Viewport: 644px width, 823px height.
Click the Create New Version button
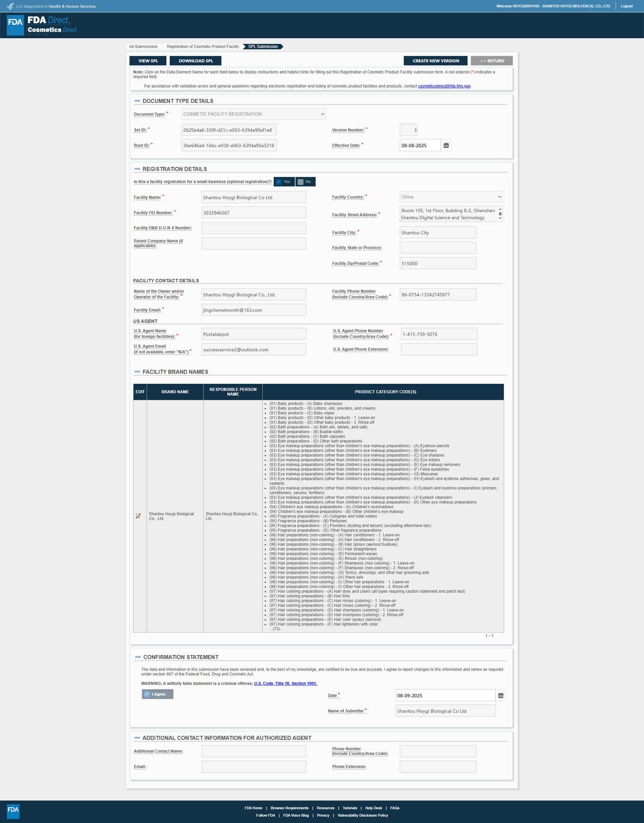435,61
